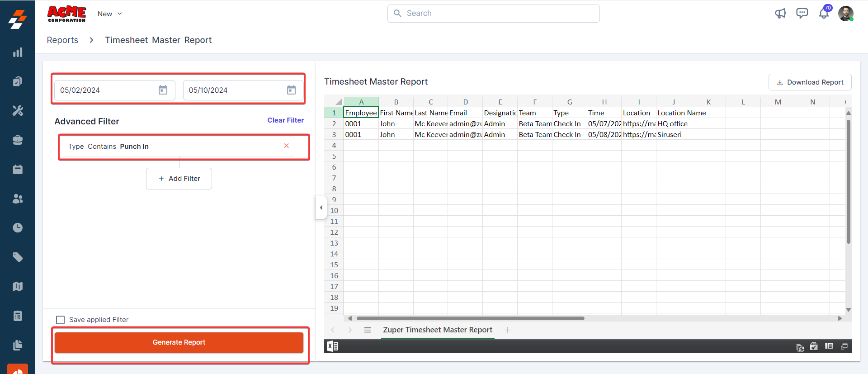Collapse the filter panel with arrow handle
The height and width of the screenshot is (374, 868).
coord(321,208)
